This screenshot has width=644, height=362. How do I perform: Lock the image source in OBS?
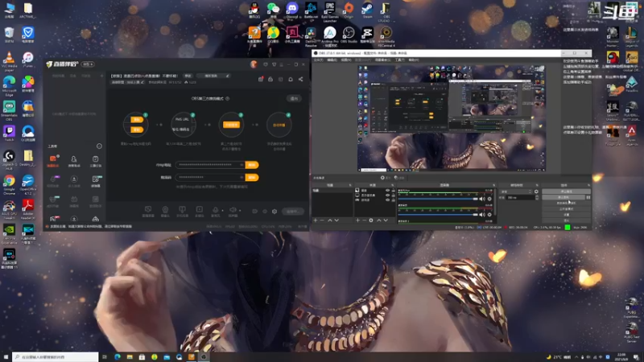click(394, 191)
